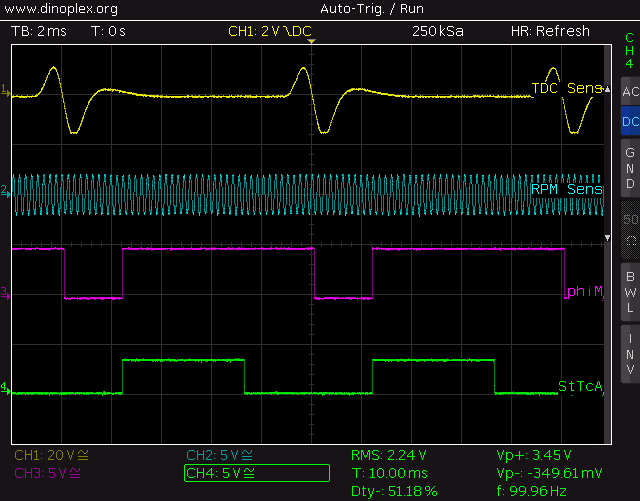Select DC coupling in the side menu
This screenshot has width=640, height=501.
click(629, 122)
